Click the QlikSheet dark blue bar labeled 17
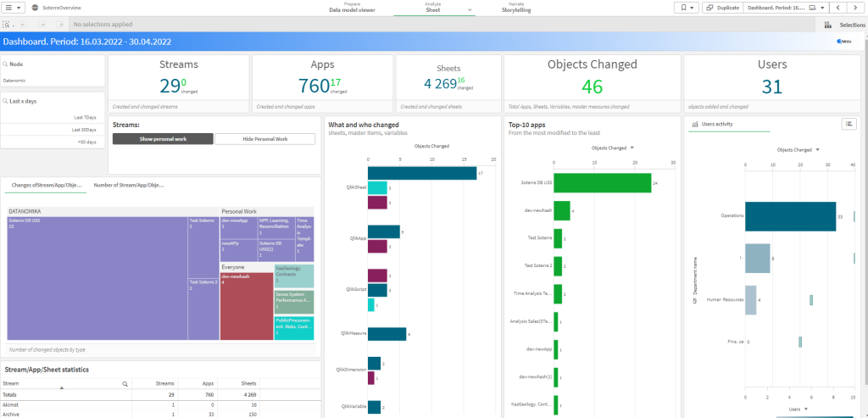Screen dimensions: 868x418 click(x=422, y=173)
